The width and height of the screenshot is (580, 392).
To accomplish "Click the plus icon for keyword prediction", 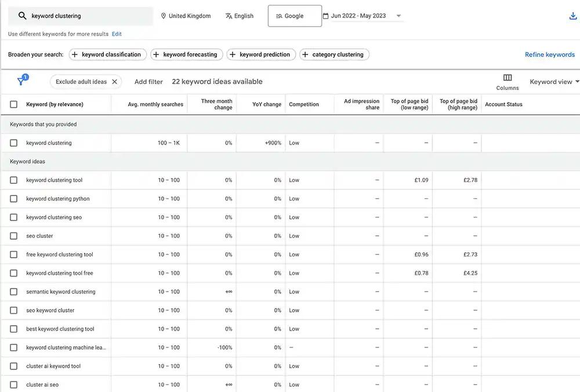I will [x=233, y=55].
